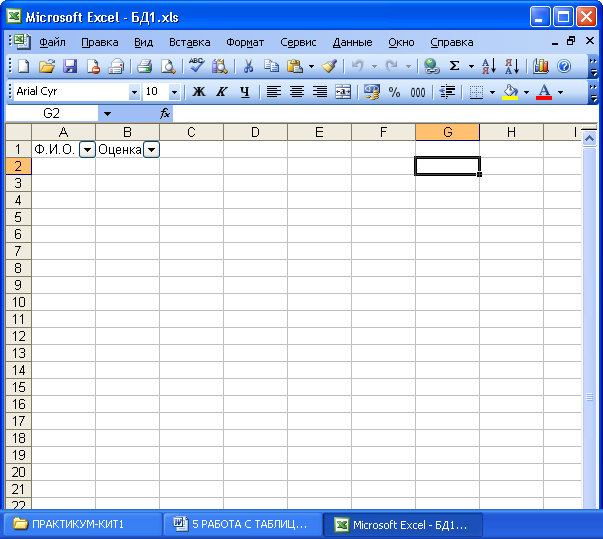The image size is (603, 539).
Task: Expand the font size 10 list
Action: pos(174,92)
